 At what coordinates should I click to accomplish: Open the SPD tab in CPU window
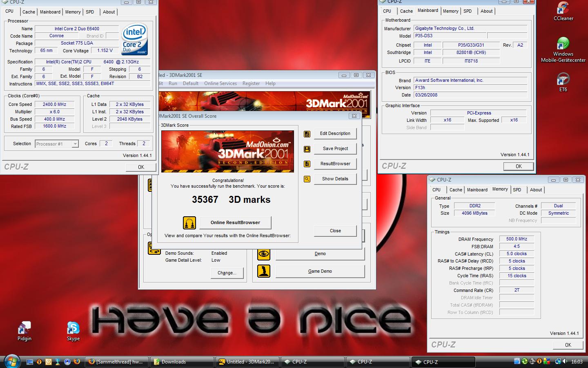[x=90, y=12]
